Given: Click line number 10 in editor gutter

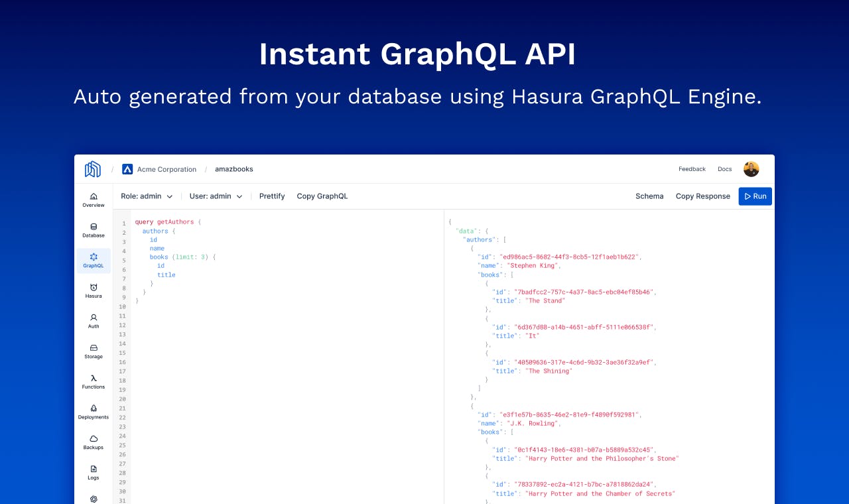Looking at the screenshot, I should [x=122, y=307].
